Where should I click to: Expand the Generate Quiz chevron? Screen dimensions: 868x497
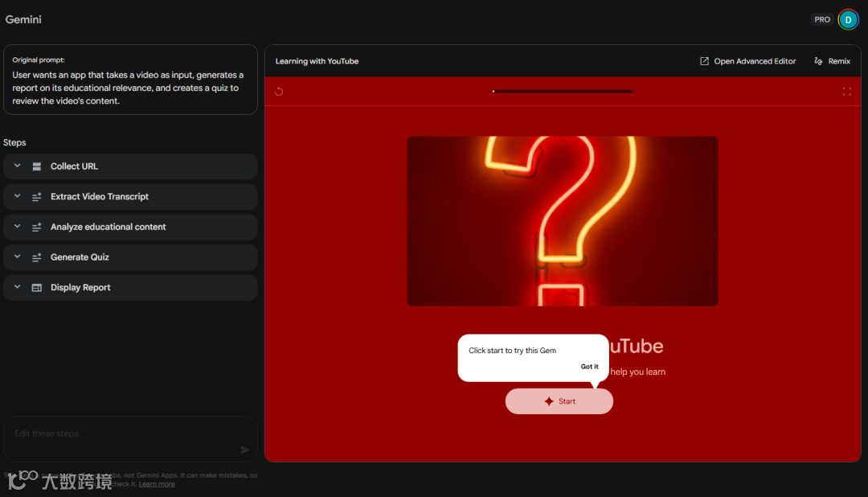click(x=17, y=257)
